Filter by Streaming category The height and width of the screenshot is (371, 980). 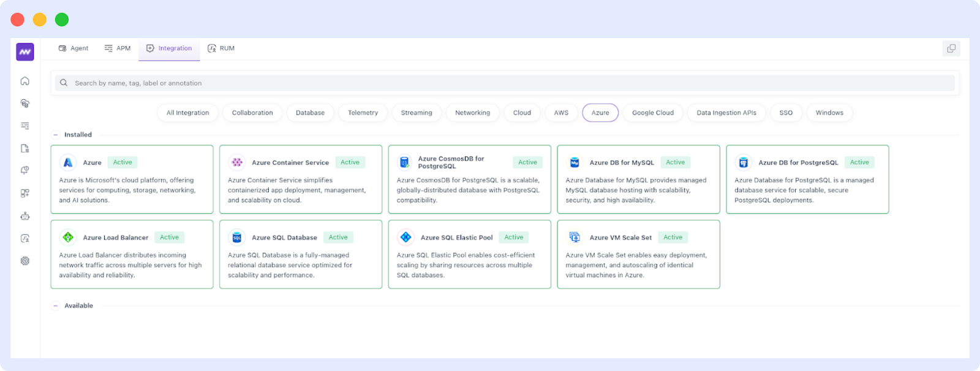click(x=417, y=113)
